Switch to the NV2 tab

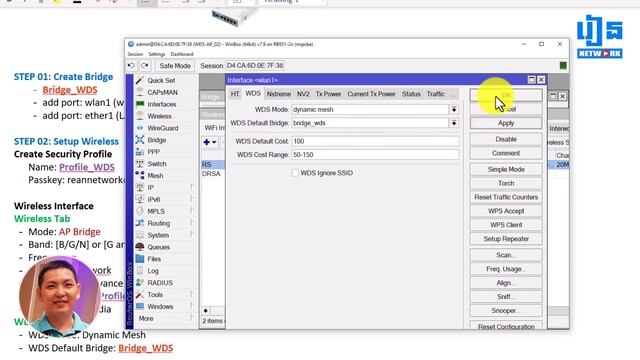click(x=303, y=94)
